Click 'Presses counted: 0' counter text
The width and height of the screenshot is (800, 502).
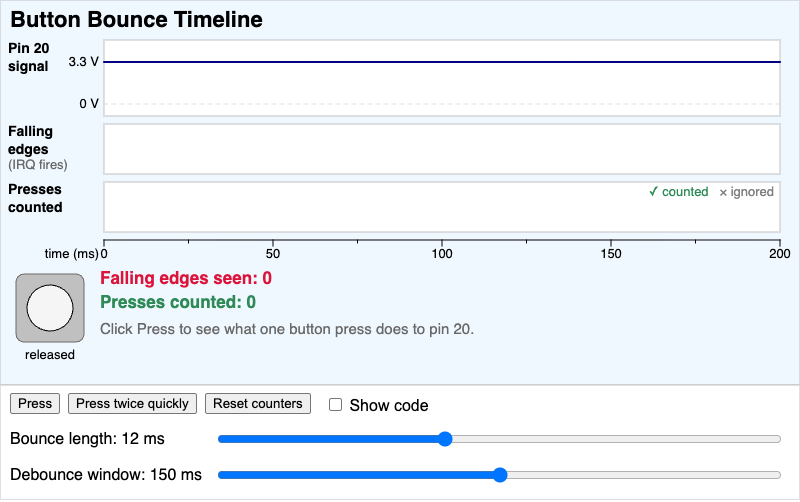178,302
